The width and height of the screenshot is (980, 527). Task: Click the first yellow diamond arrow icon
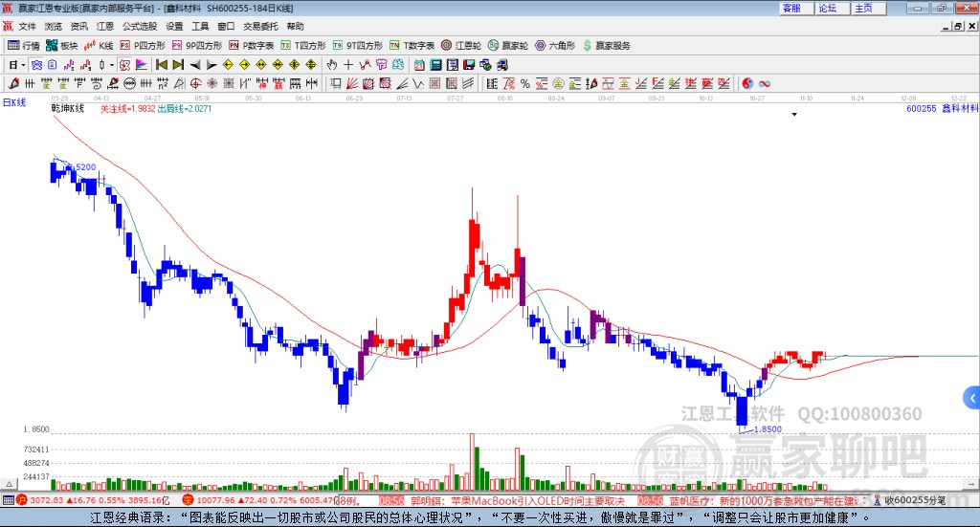click(x=228, y=65)
